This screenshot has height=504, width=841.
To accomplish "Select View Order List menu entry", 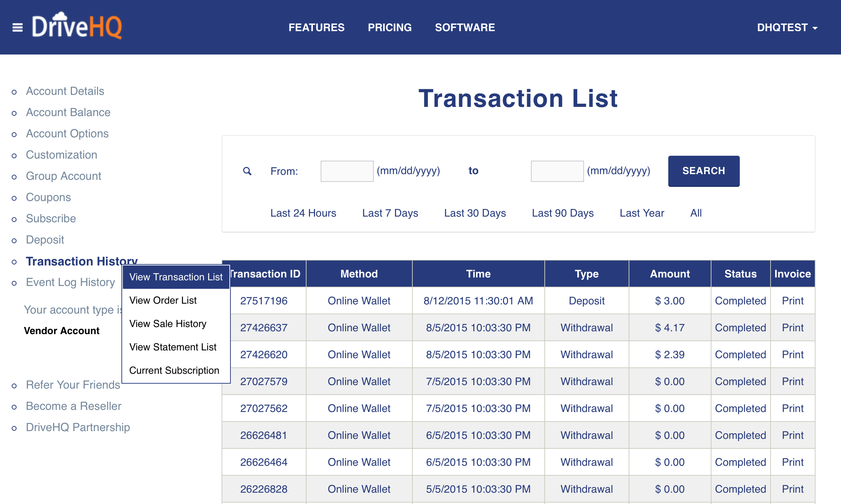I will (x=163, y=300).
